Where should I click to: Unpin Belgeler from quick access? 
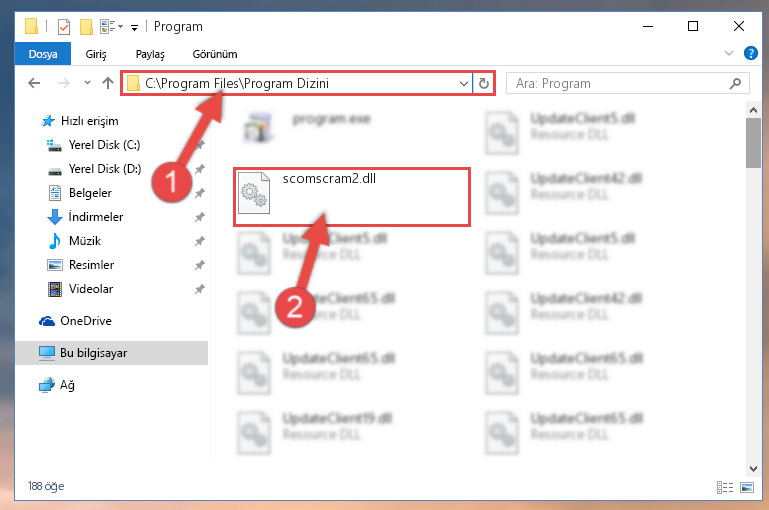click(x=200, y=193)
